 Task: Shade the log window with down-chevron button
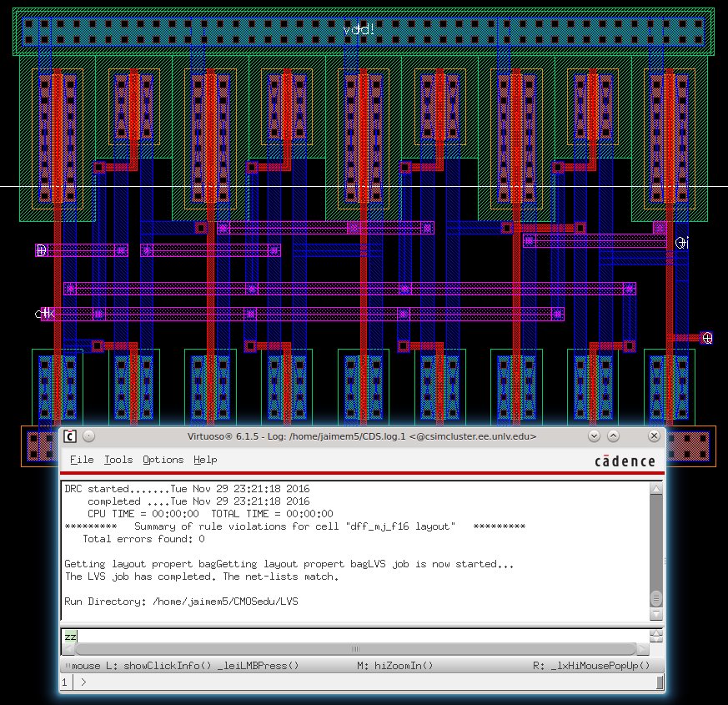click(x=594, y=436)
